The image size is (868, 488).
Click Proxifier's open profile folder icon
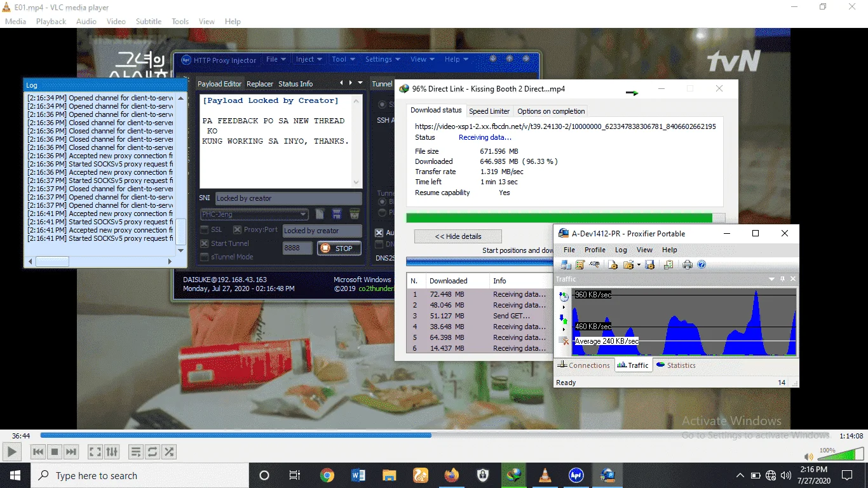tap(628, 265)
